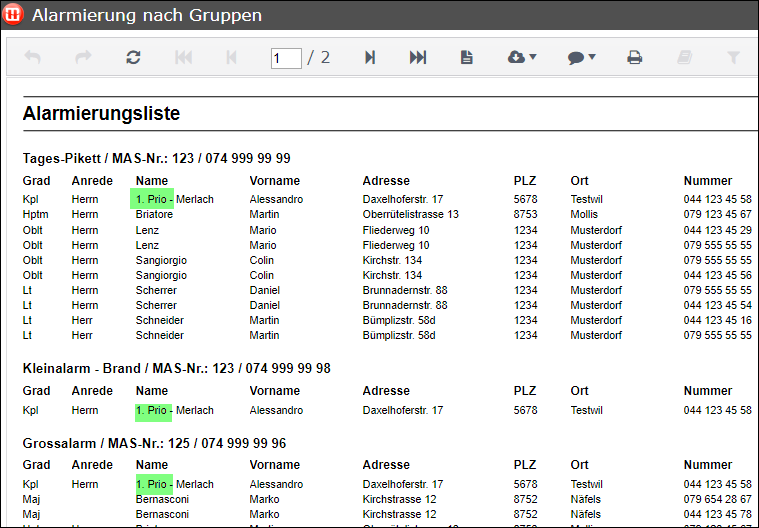Image resolution: width=759 pixels, height=528 pixels.
Task: Toggle the document map icon
Action: (x=684, y=58)
